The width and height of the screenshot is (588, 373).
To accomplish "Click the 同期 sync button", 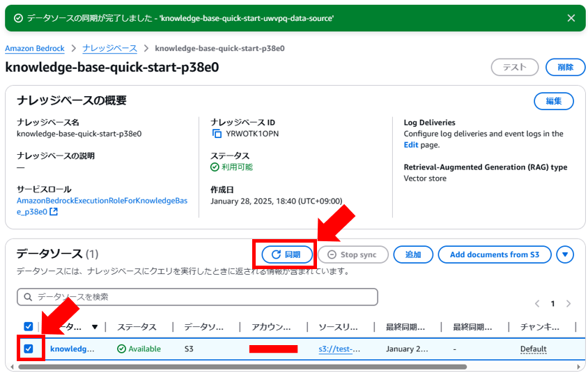I will click(287, 254).
